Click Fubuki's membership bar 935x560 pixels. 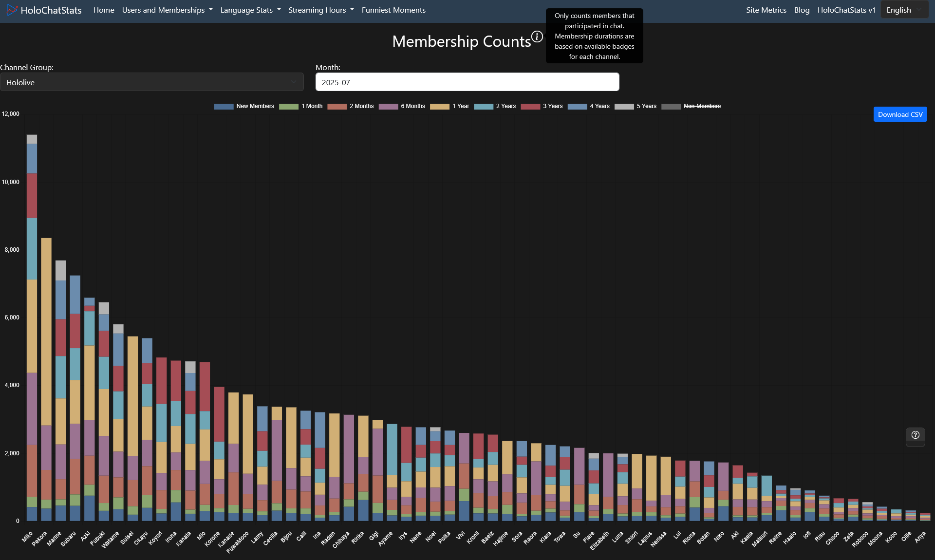tap(104, 411)
